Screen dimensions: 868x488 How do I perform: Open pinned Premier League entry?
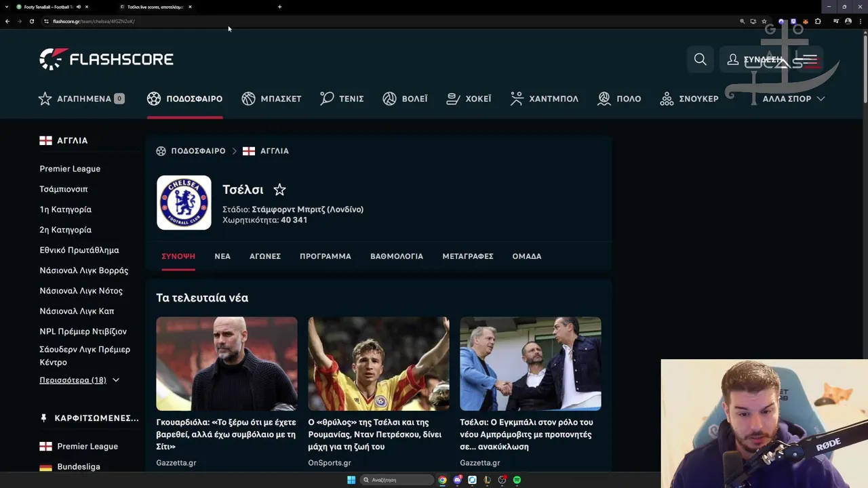pyautogui.click(x=79, y=447)
